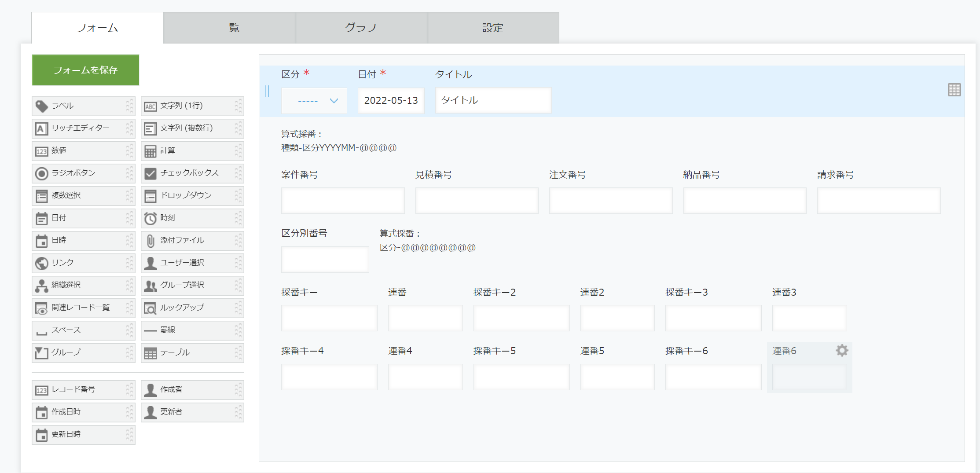Click the 連番4 input field

pyautogui.click(x=426, y=377)
